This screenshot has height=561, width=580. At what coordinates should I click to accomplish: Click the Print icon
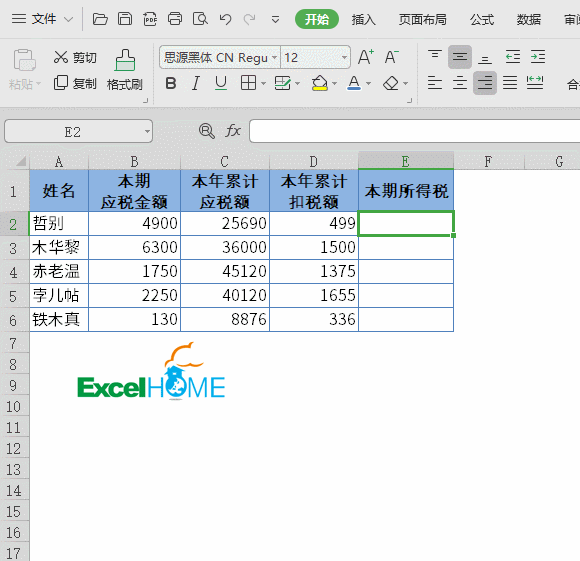[x=175, y=19]
